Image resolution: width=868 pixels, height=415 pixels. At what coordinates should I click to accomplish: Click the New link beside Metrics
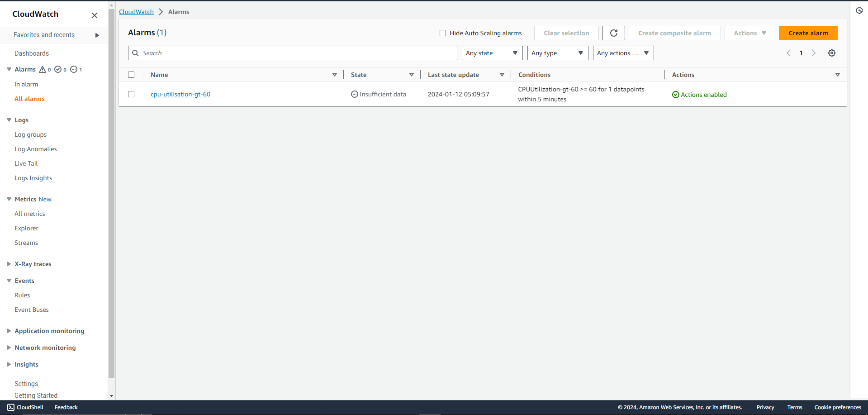coord(45,199)
